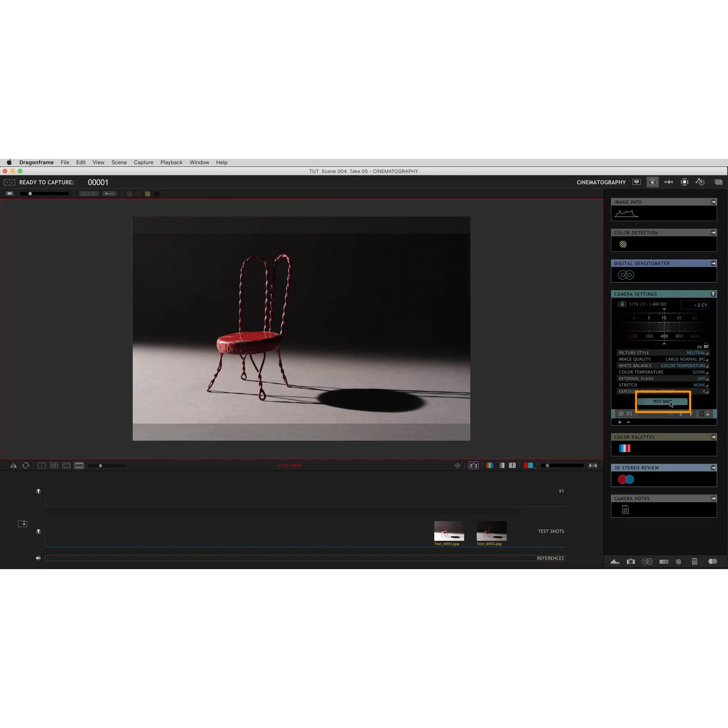This screenshot has width=728, height=728.
Task: Click the + 0 EV exposure button
Action: point(695,305)
